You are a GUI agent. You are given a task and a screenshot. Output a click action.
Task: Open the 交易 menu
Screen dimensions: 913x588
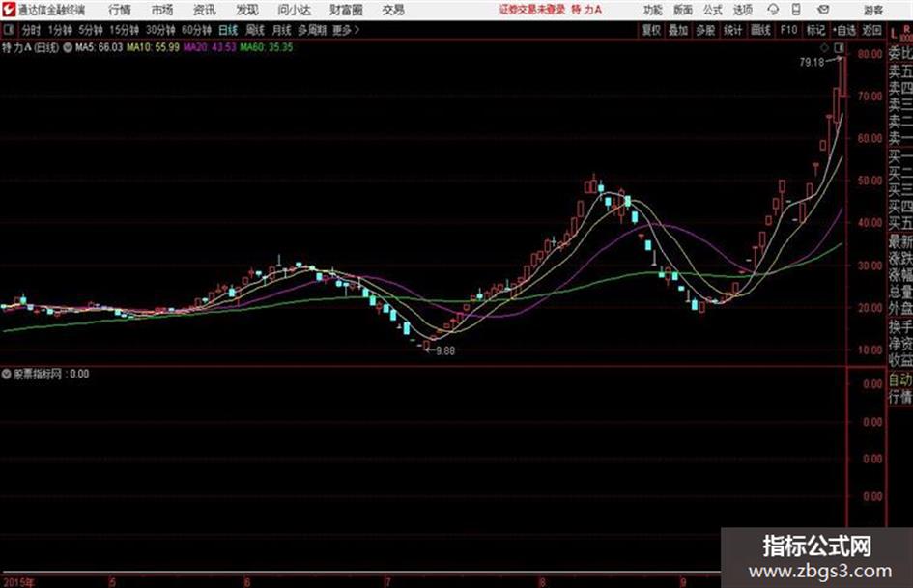pyautogui.click(x=393, y=10)
